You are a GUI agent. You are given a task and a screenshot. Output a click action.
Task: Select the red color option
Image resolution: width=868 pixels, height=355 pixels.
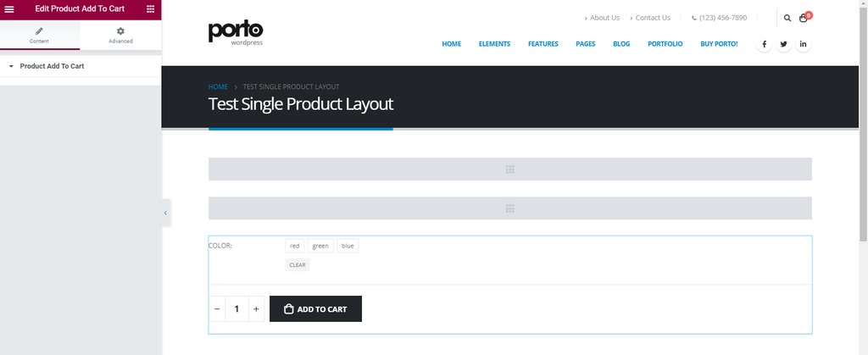click(294, 246)
